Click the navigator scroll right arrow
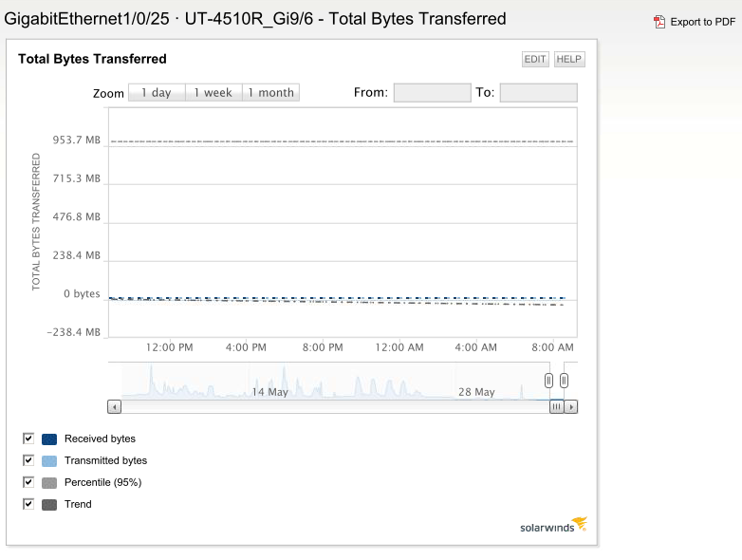This screenshot has height=560, width=742. point(571,406)
